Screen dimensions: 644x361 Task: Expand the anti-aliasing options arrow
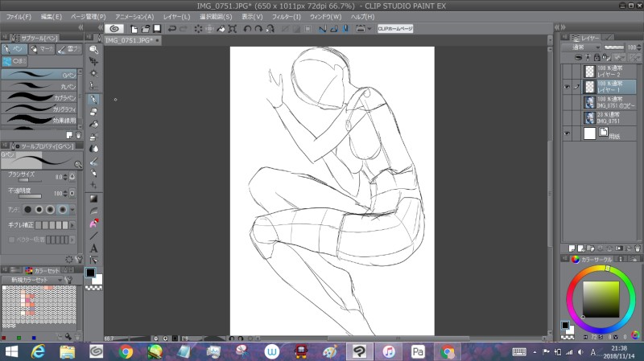[x=72, y=209]
